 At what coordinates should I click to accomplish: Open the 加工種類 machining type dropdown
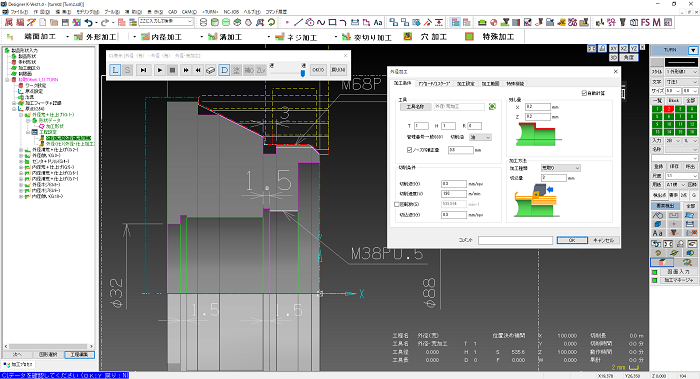560,168
